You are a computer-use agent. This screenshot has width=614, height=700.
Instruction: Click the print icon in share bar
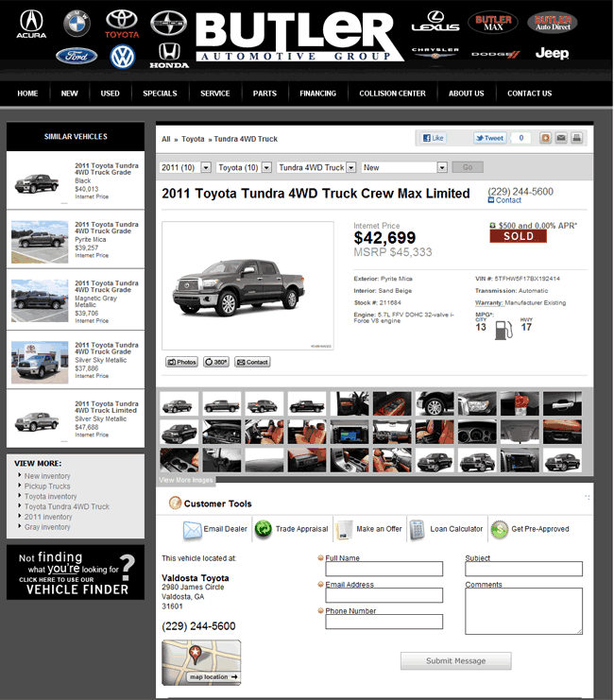click(576, 138)
